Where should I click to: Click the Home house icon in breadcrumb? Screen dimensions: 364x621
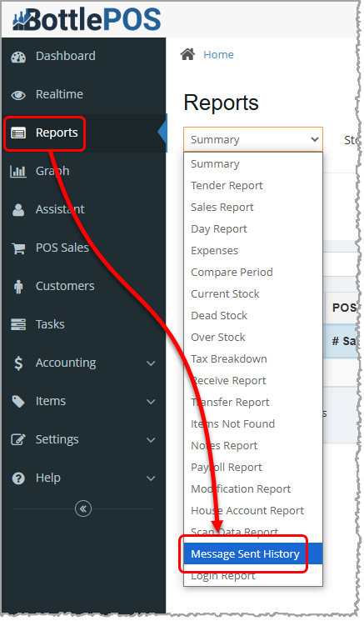tap(187, 54)
